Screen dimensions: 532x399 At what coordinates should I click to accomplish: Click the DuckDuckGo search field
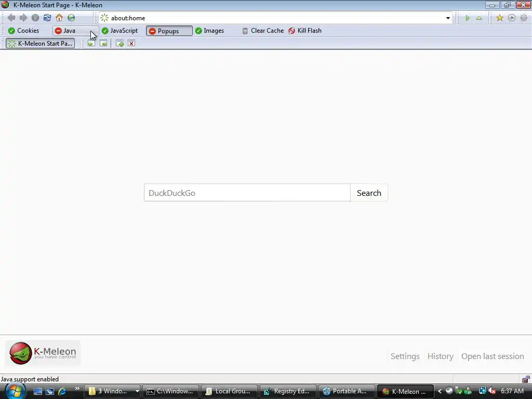point(247,193)
